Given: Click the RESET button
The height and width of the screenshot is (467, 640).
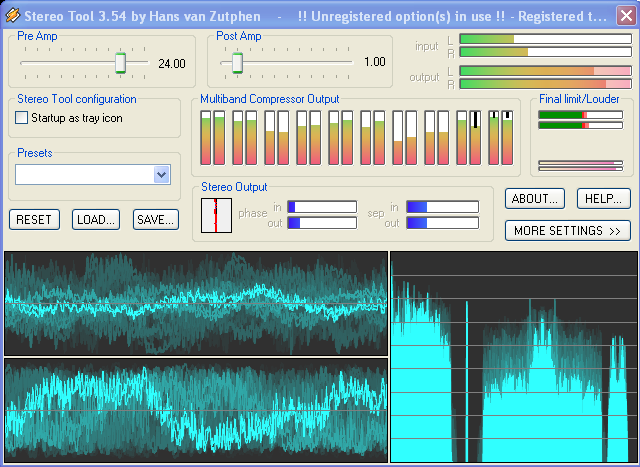Looking at the screenshot, I should pyautogui.click(x=34, y=220).
